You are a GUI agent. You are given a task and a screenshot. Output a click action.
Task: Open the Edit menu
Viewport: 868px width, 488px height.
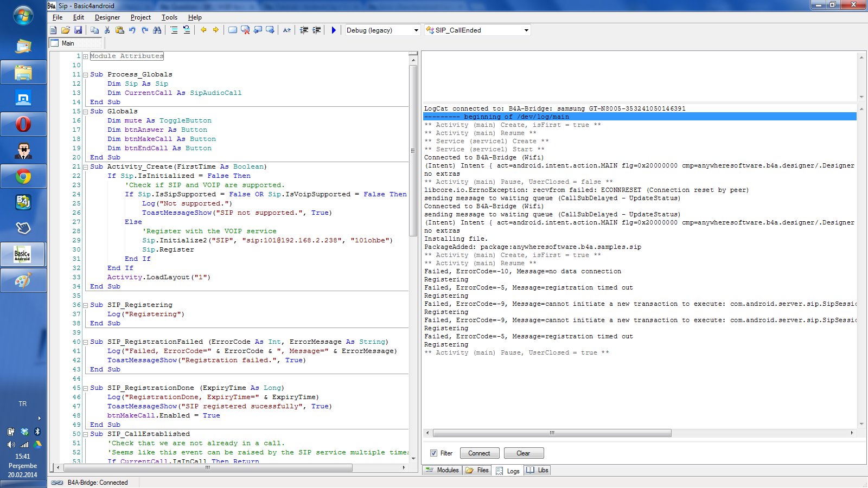click(79, 17)
